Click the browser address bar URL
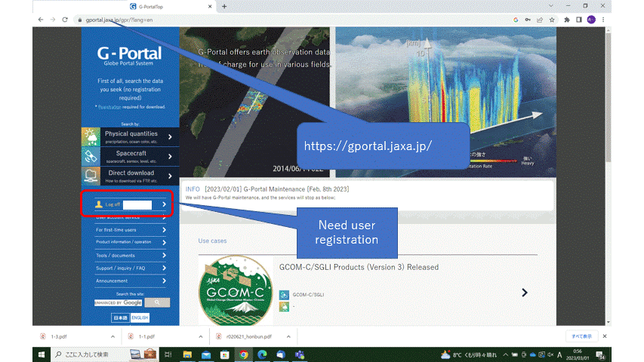644x362 pixels. (119, 20)
